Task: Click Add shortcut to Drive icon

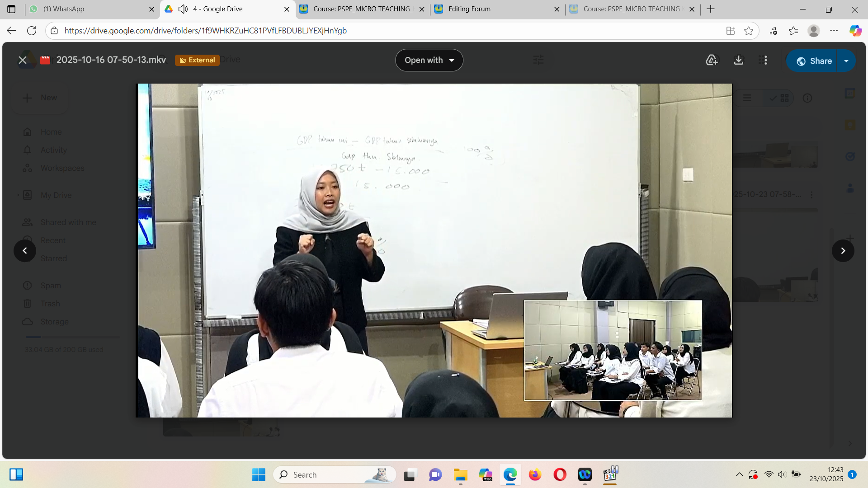Action: pyautogui.click(x=712, y=60)
